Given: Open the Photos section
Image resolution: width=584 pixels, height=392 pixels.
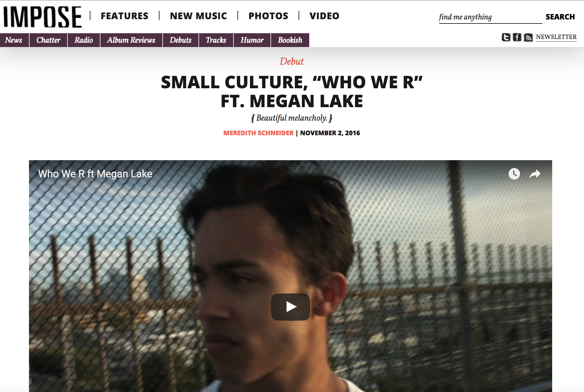Looking at the screenshot, I should pyautogui.click(x=268, y=16).
